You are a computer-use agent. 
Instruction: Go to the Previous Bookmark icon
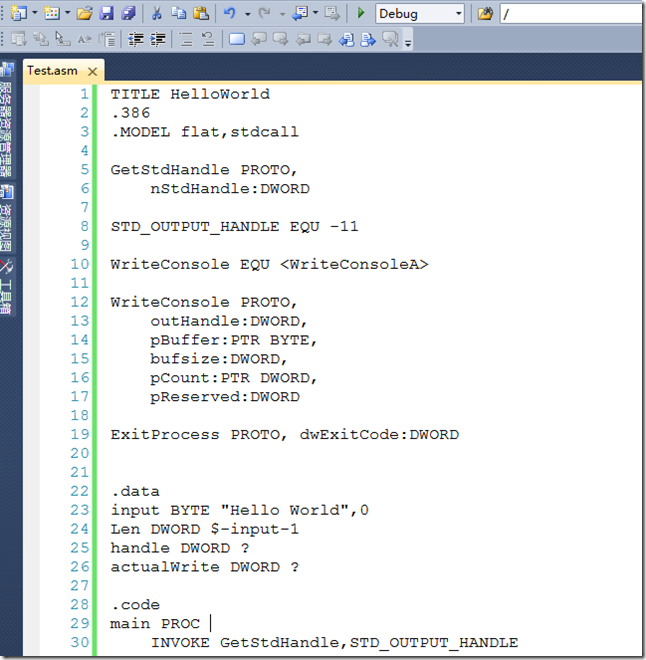tap(259, 39)
